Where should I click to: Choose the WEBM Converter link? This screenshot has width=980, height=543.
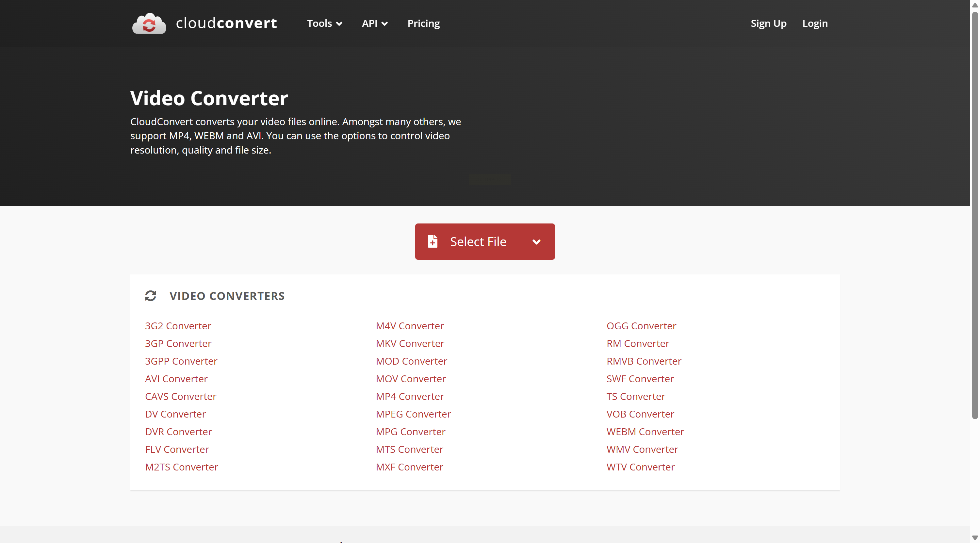click(x=645, y=432)
